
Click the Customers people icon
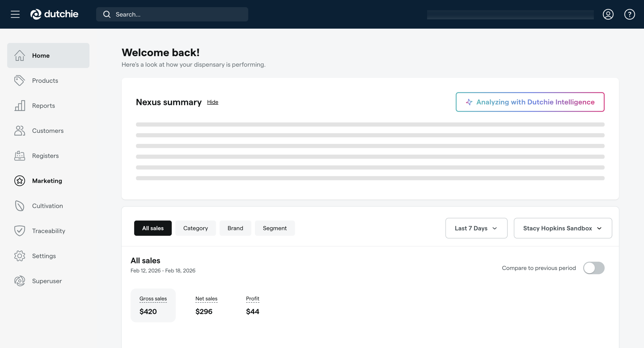(20, 131)
